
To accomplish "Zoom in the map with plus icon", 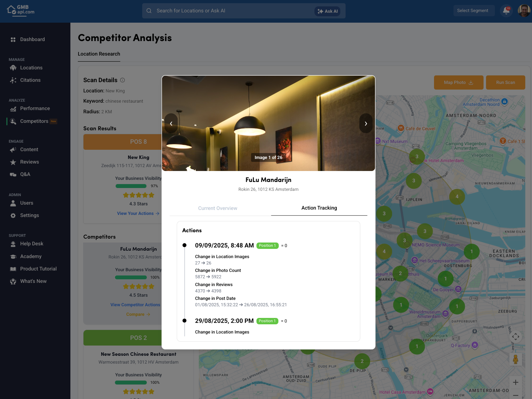I will coord(515,382).
